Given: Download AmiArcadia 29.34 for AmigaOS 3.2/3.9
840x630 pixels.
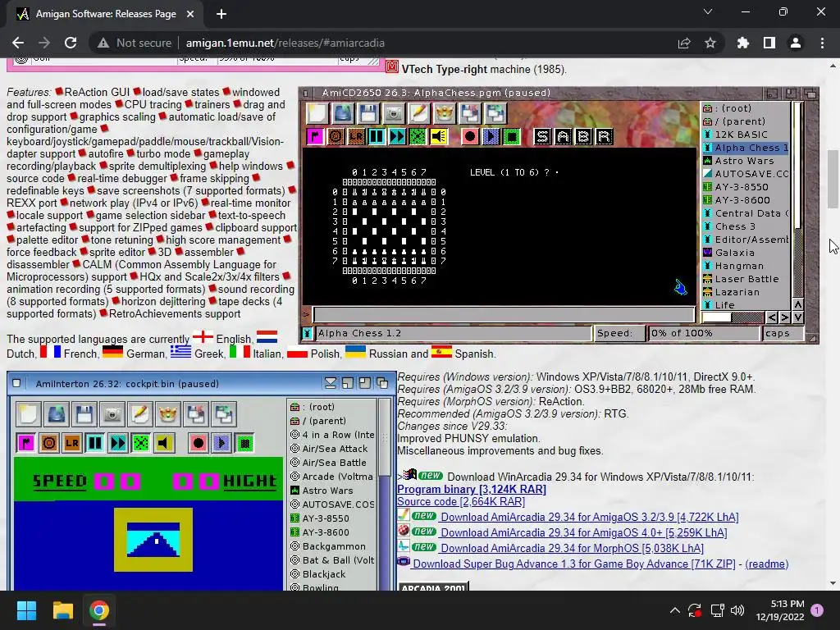Looking at the screenshot, I should (x=589, y=517).
